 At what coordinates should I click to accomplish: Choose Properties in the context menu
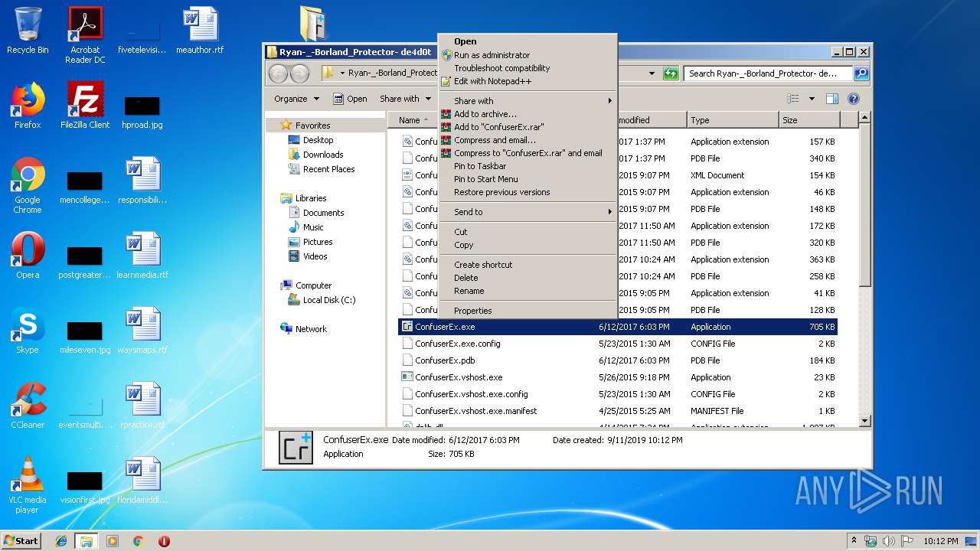click(528, 311)
